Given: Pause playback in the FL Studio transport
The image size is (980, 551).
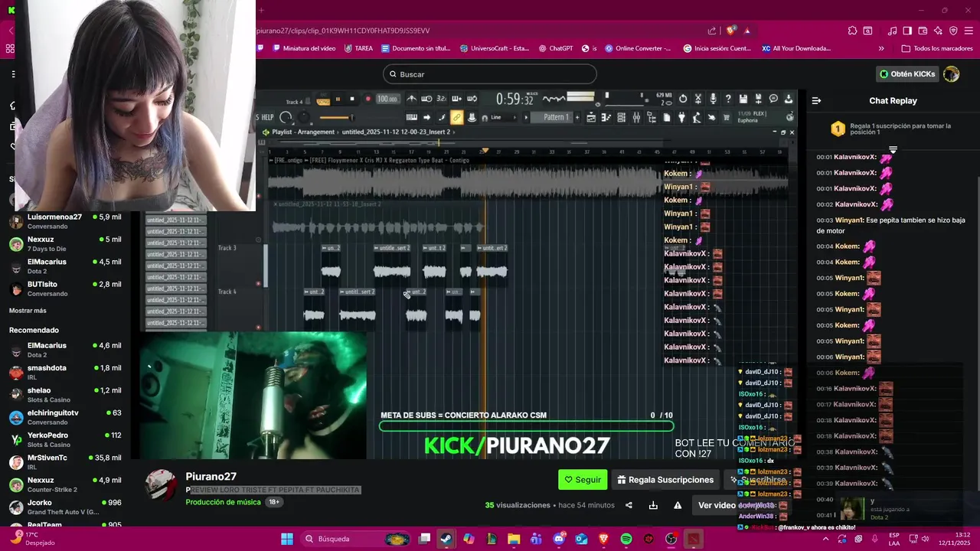Looking at the screenshot, I should [x=338, y=99].
